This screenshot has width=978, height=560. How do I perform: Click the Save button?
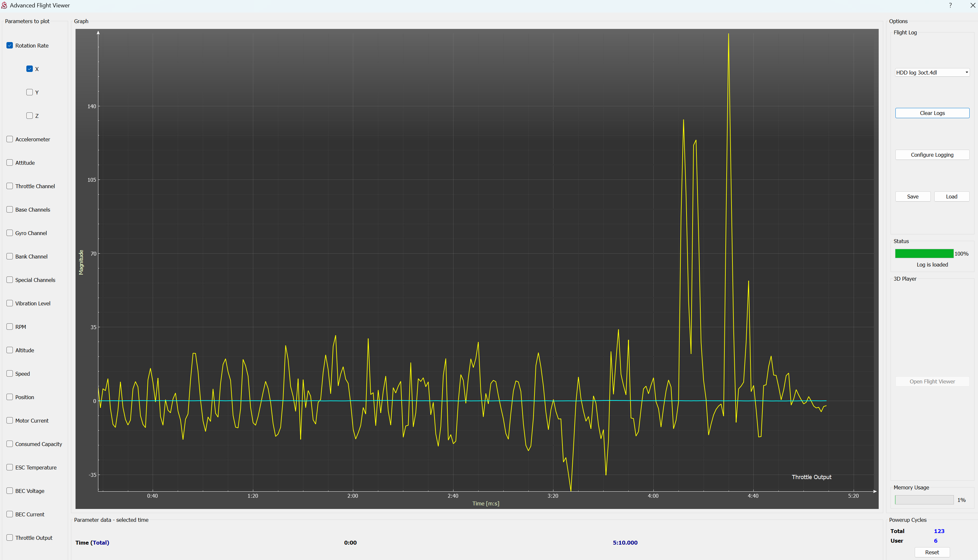pos(912,197)
